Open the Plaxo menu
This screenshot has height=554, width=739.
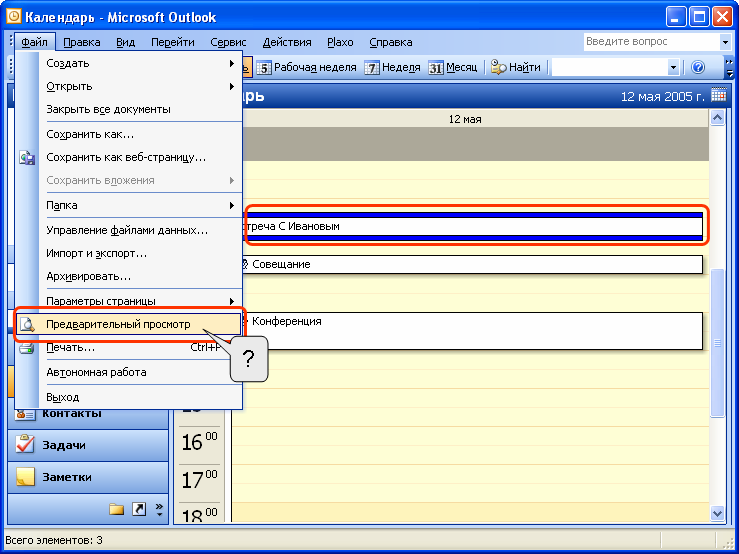click(340, 42)
